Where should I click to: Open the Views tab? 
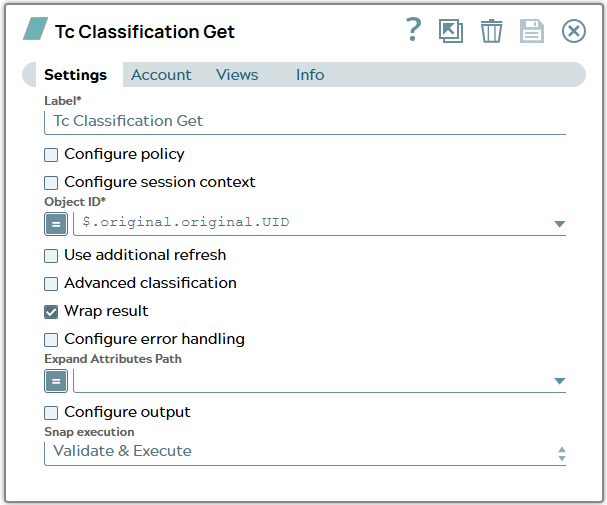tap(237, 75)
